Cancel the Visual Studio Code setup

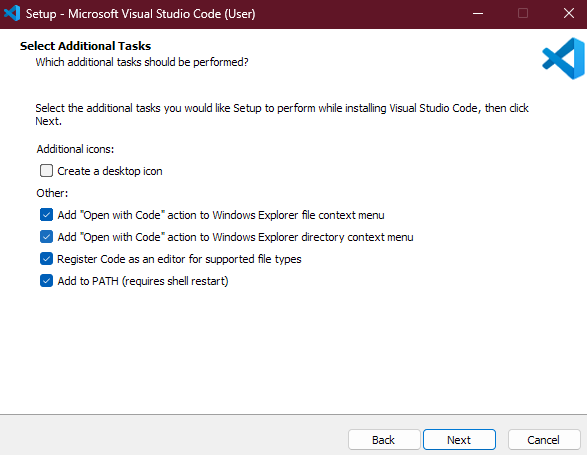tap(544, 440)
